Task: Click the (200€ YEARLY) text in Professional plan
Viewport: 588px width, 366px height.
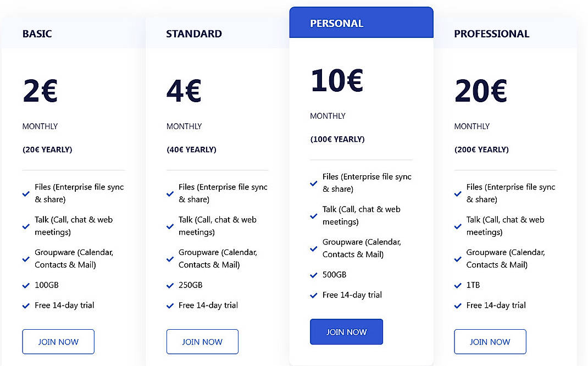Action: pos(481,149)
